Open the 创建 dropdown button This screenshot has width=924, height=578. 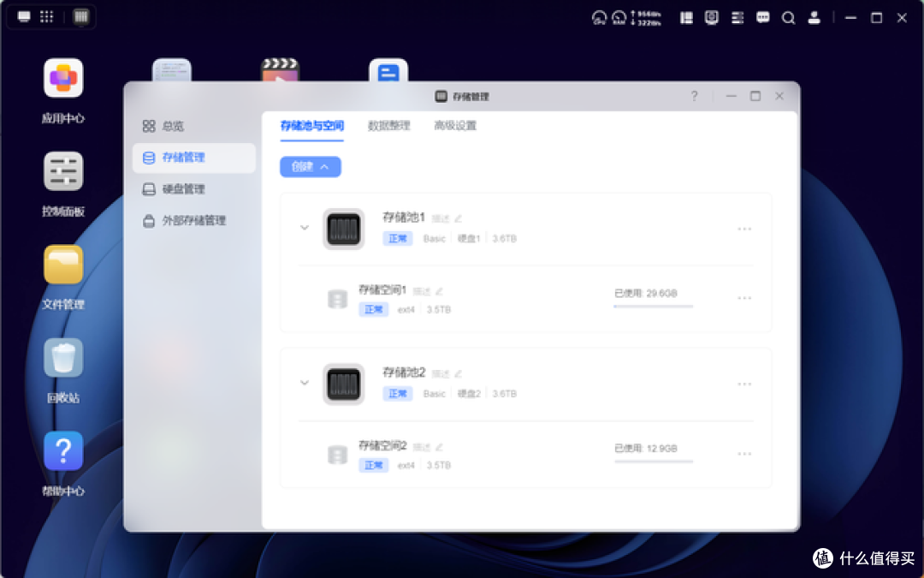pyautogui.click(x=311, y=166)
